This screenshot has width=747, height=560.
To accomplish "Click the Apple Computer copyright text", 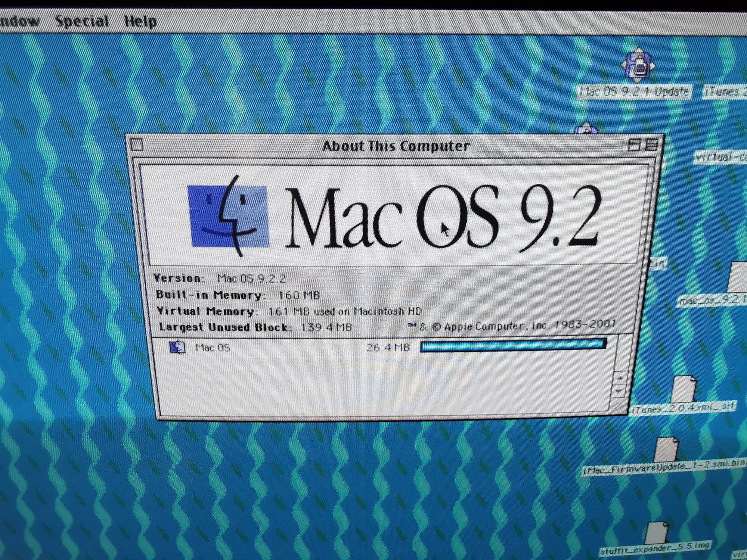I will pyautogui.click(x=512, y=326).
